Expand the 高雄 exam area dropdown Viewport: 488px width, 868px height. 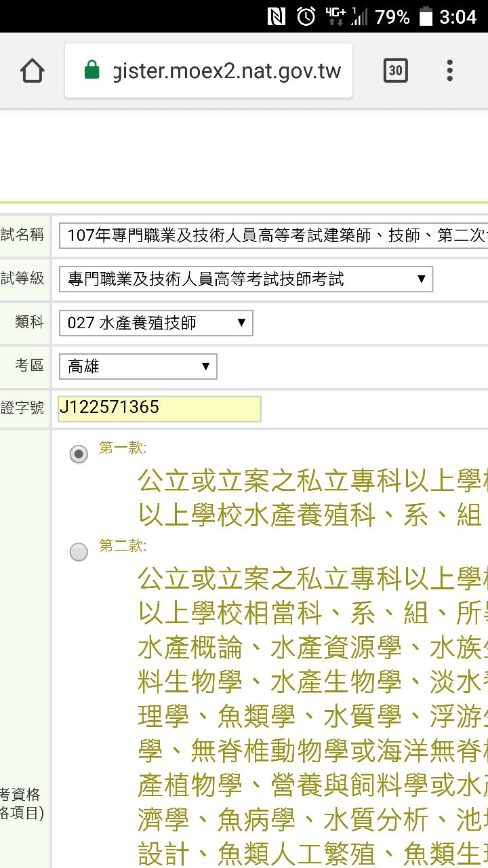click(x=138, y=367)
